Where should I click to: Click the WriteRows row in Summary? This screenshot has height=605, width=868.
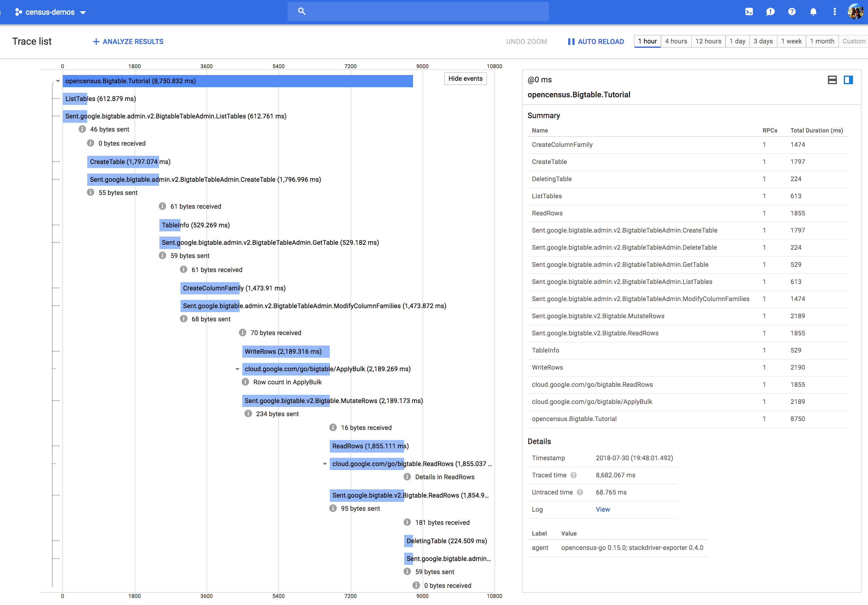click(687, 368)
